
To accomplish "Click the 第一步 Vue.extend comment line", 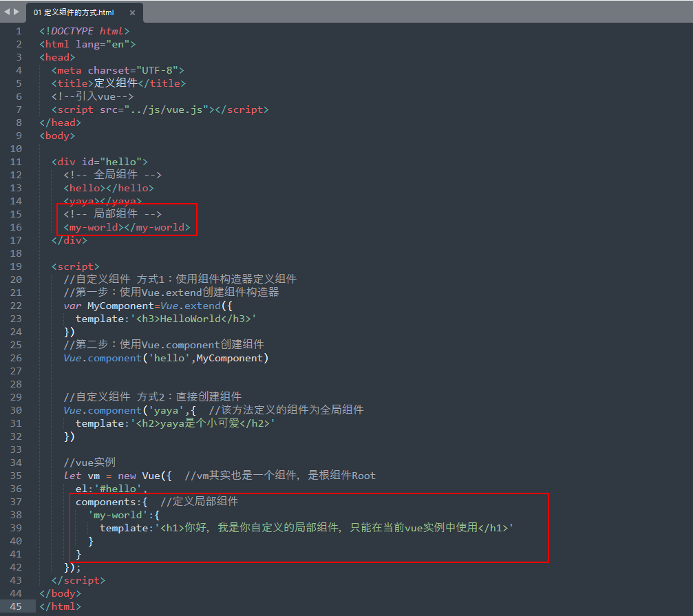I will click(x=171, y=292).
